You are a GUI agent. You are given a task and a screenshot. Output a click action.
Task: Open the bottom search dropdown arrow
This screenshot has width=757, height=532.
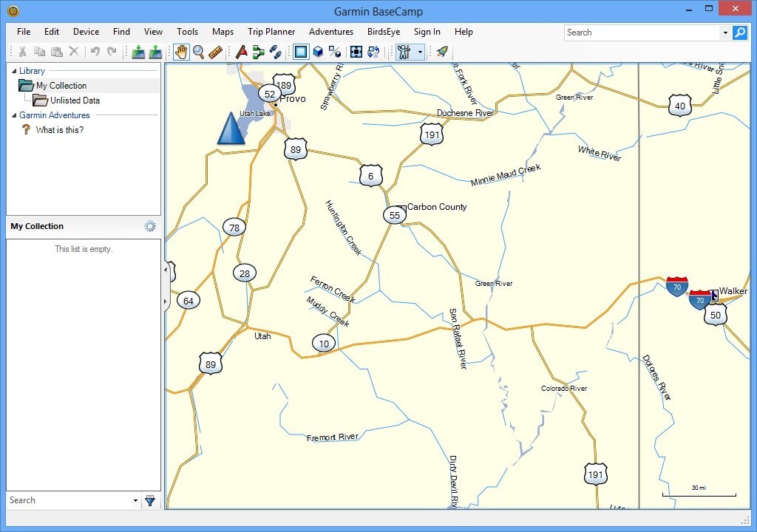point(135,501)
